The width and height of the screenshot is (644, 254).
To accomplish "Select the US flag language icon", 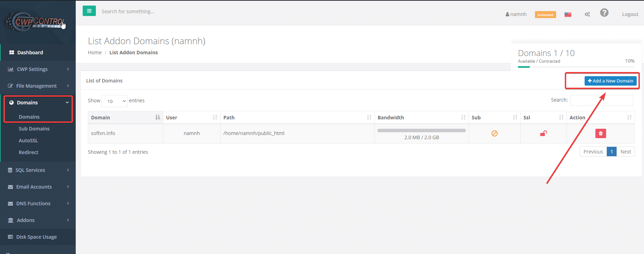I will pos(568,15).
